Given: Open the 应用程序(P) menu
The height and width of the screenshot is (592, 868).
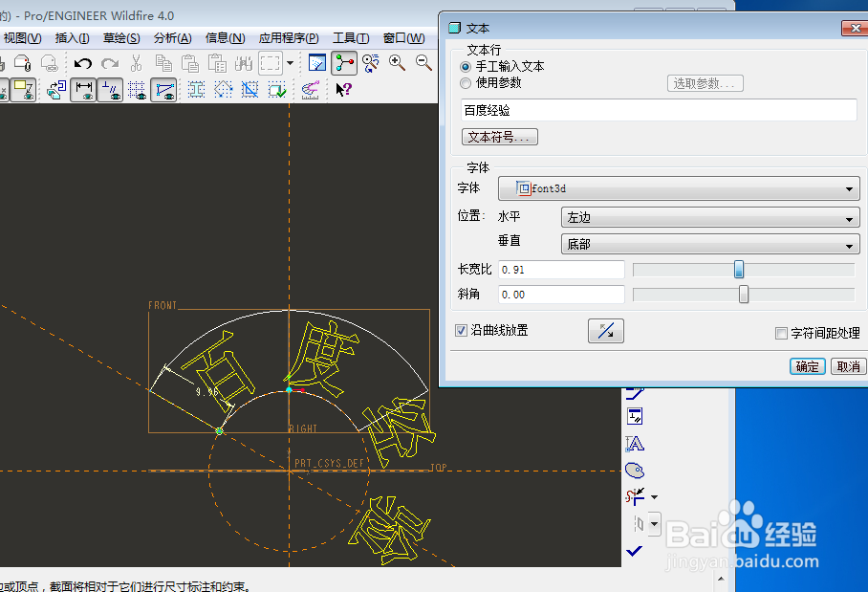Looking at the screenshot, I should point(289,38).
